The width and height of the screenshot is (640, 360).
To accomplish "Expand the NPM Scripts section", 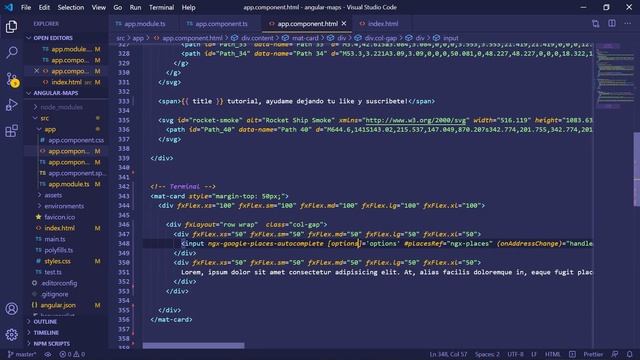I will 51,344.
